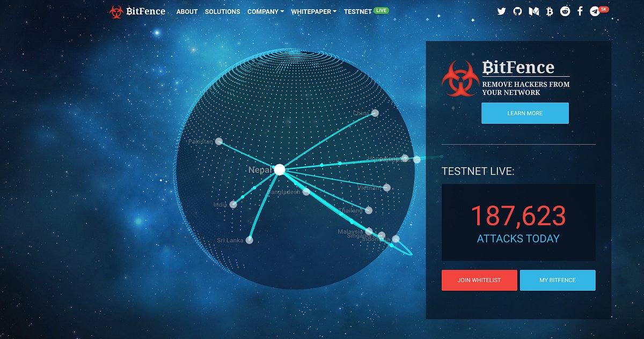Click the red biohazard icon in the side panel
This screenshot has height=339, width=644.
tap(460, 78)
